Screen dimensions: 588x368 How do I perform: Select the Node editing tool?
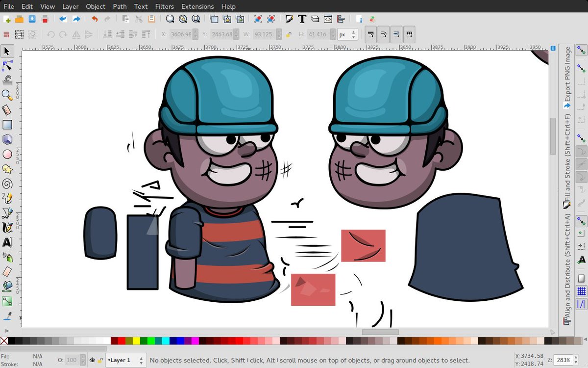coord(7,66)
